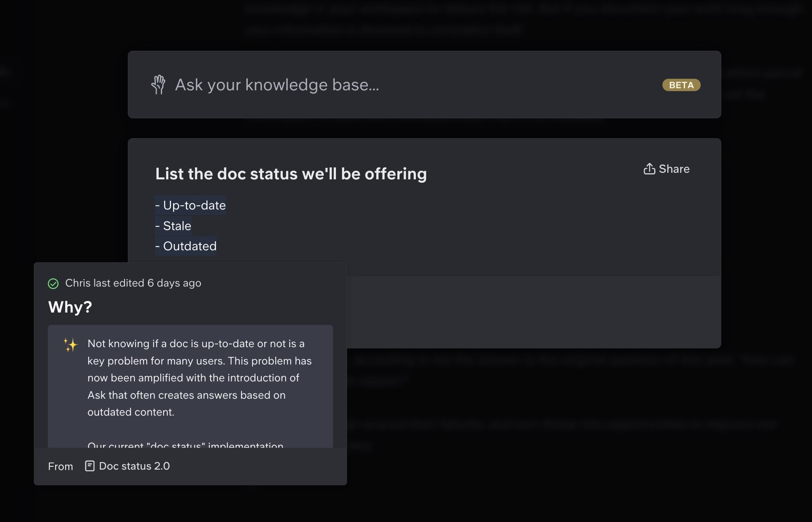
Task: Click the Share upload arrow icon
Action: click(649, 169)
